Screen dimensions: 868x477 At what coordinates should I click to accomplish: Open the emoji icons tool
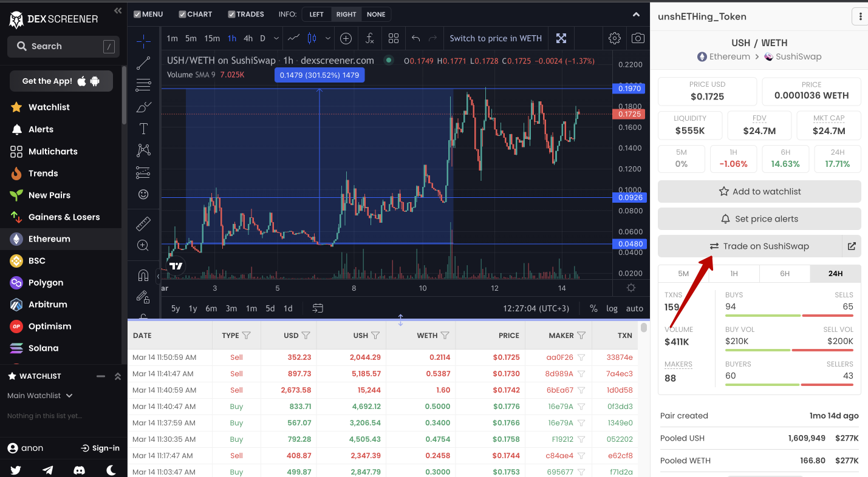pos(143,194)
